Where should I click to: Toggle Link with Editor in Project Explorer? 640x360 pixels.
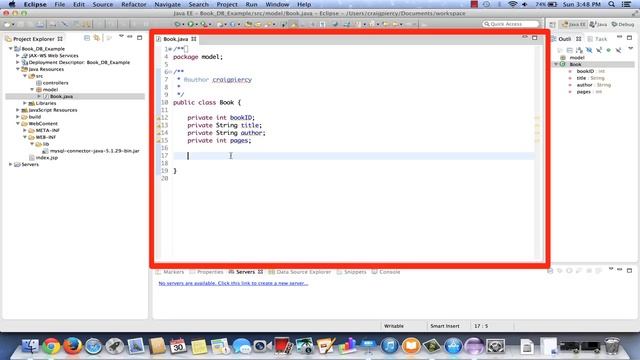pos(97,38)
